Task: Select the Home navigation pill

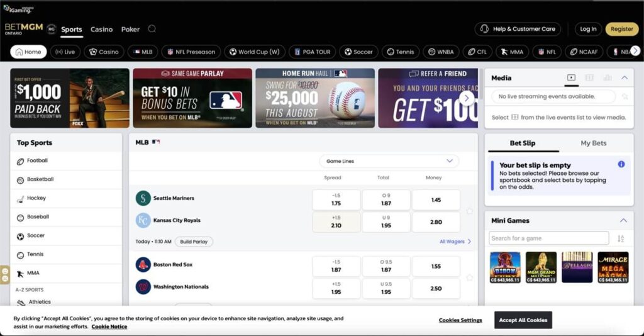Action: [x=28, y=52]
